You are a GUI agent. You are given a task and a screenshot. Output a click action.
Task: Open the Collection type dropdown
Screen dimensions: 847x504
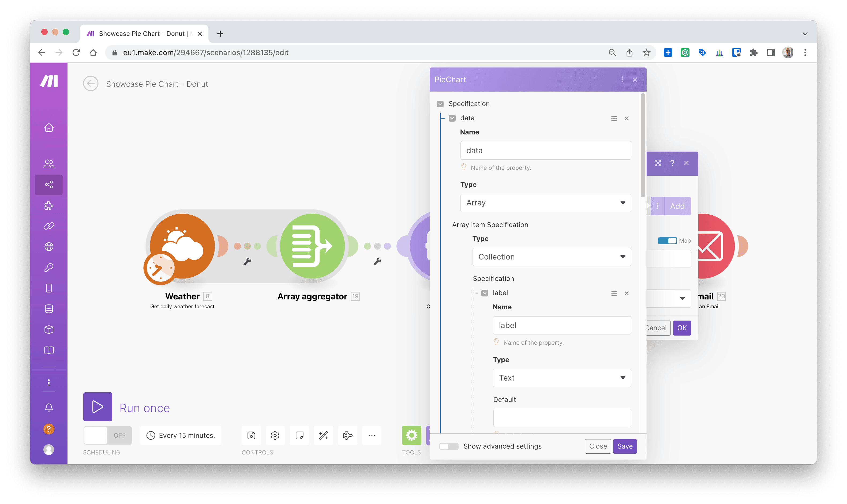[x=551, y=257]
